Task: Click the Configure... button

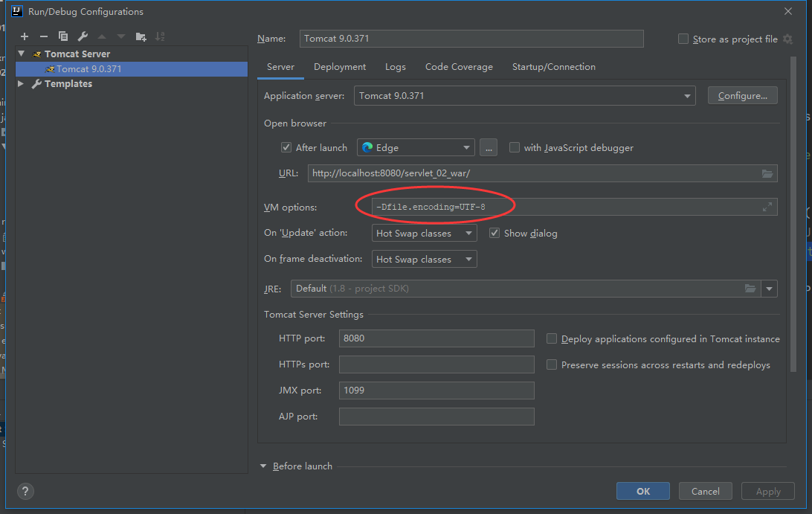Action: point(743,96)
